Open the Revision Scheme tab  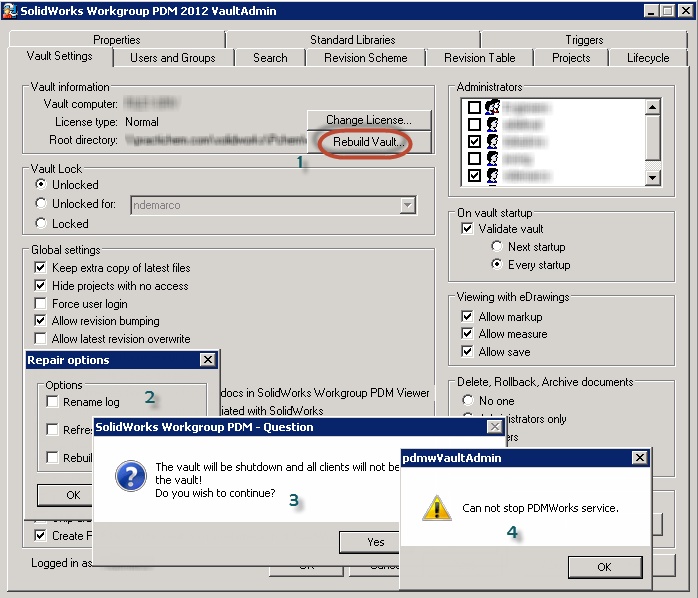coord(365,58)
